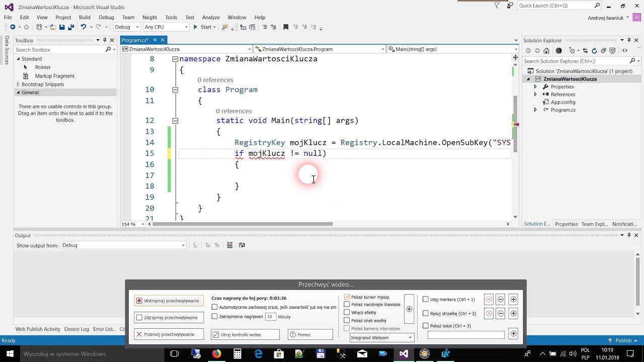Start debugging with the green Start button

coord(202,27)
